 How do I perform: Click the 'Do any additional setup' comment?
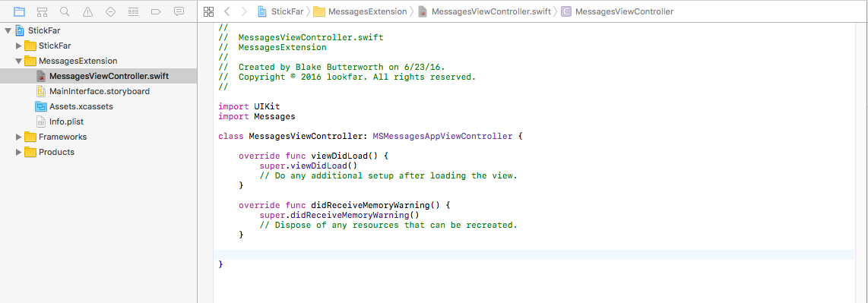coord(388,176)
